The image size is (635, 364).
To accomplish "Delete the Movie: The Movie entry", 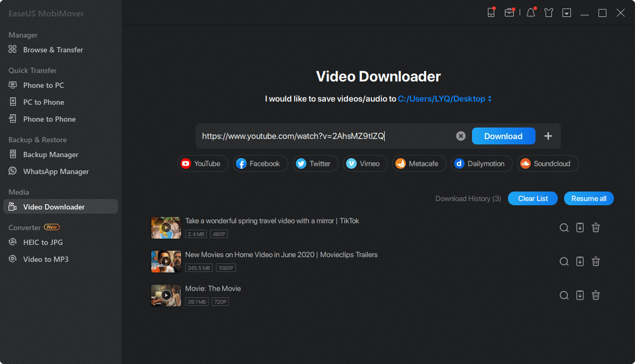I will pyautogui.click(x=596, y=295).
